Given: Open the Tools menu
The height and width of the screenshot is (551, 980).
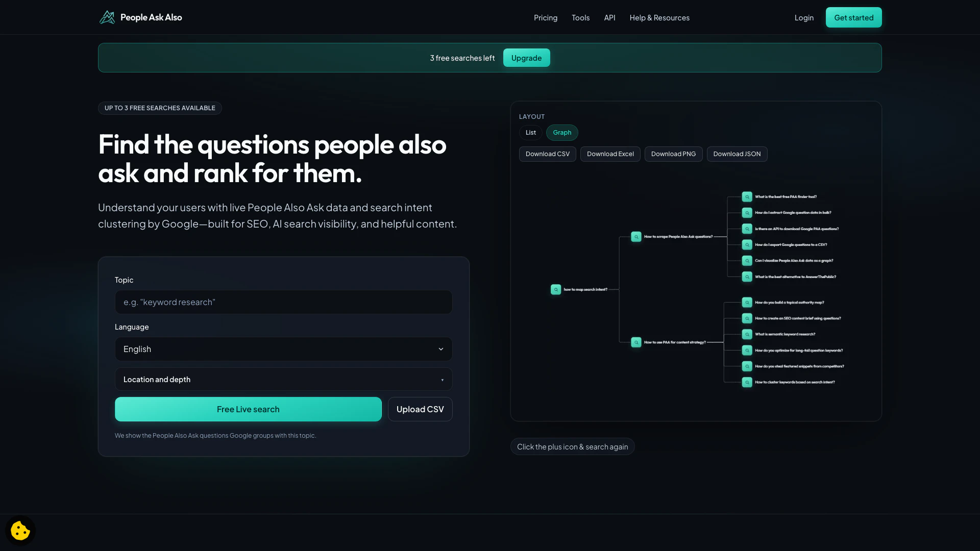Looking at the screenshot, I should [x=580, y=17].
